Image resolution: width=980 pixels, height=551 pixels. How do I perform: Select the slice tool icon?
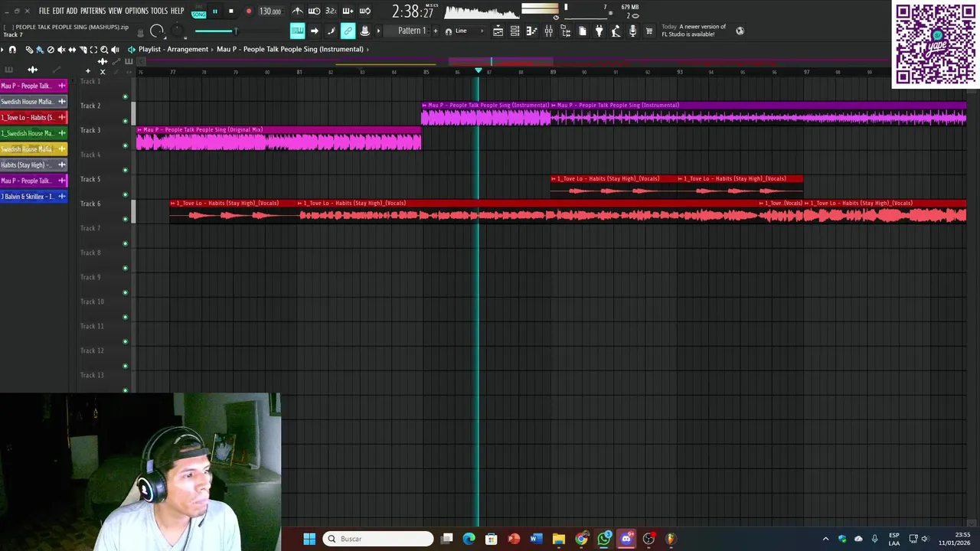coord(83,49)
